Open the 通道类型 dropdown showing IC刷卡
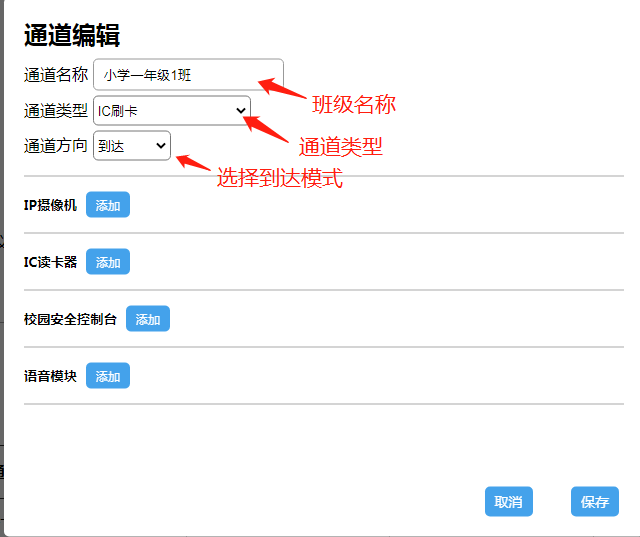This screenshot has width=640, height=537. tap(171, 110)
